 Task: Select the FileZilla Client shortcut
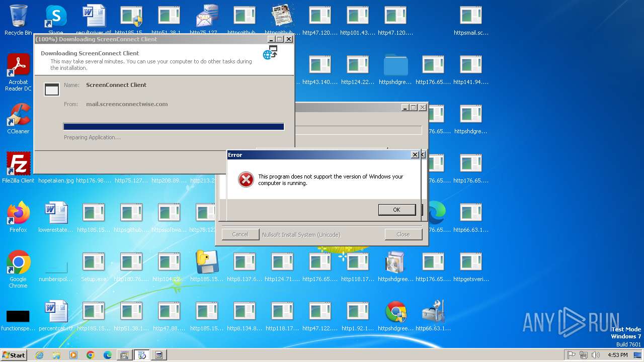(18, 168)
